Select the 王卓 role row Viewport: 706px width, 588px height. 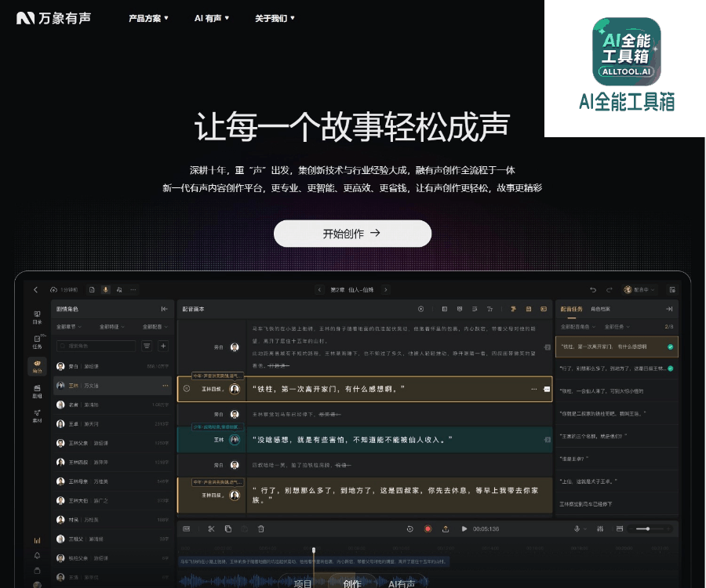pos(112,424)
